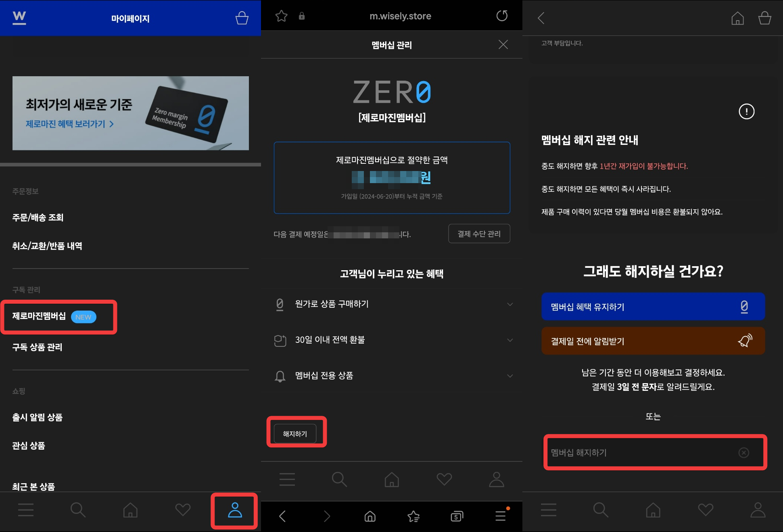
Task: Tap heart icon in cancellation screen bottom navigation
Action: (706, 510)
